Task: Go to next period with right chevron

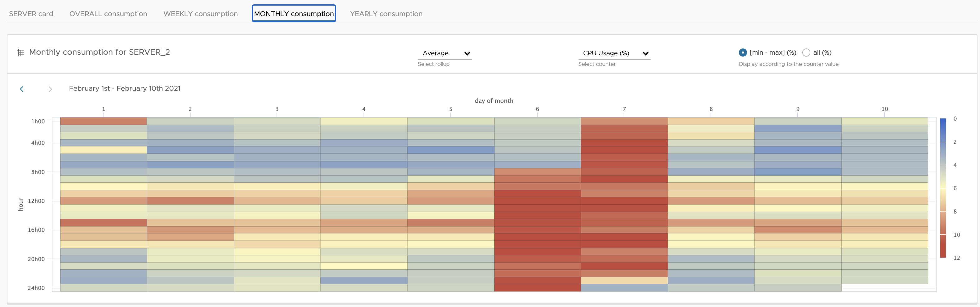Action: click(50, 89)
